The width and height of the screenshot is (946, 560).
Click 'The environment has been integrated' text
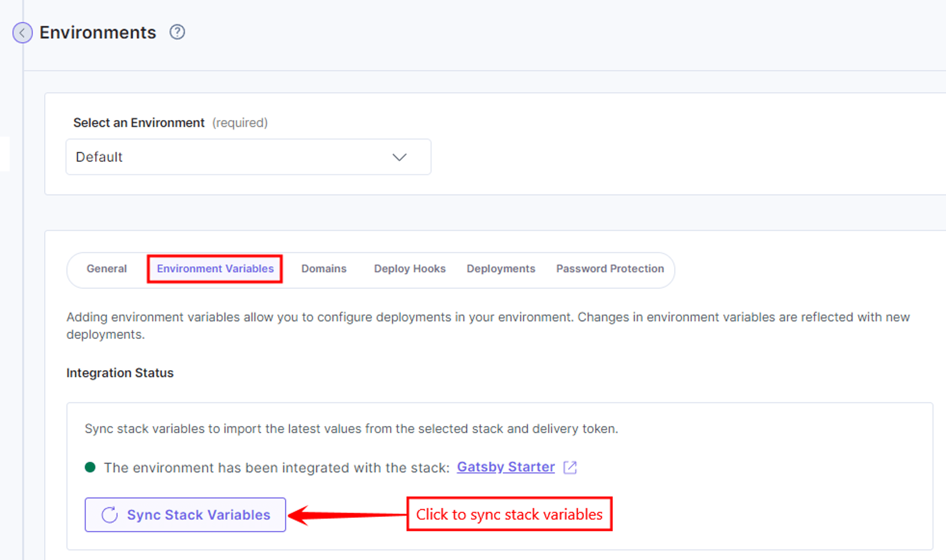coord(277,467)
